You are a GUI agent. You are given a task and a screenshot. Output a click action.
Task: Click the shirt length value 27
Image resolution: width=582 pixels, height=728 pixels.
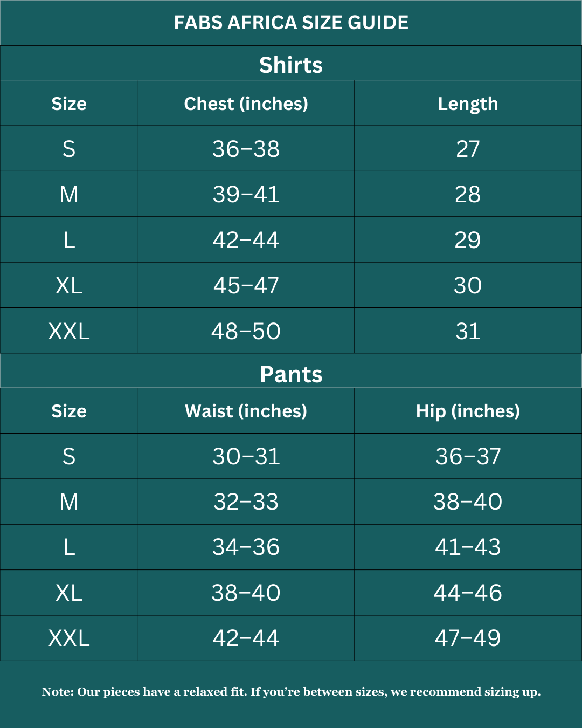tap(468, 149)
